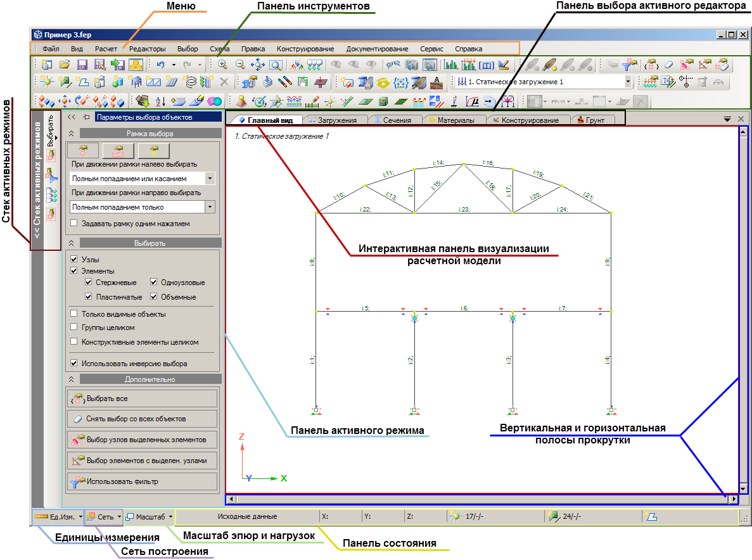
Task: Click the pyramid support icon
Action: pos(241,101)
